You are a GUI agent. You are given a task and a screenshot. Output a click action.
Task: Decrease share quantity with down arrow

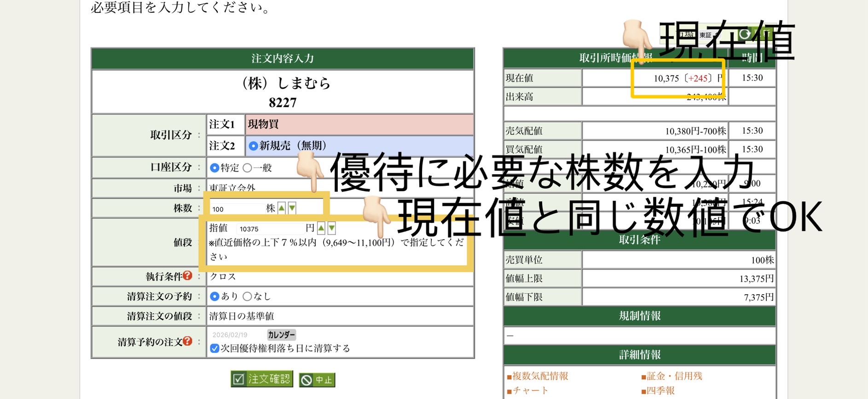(292, 208)
